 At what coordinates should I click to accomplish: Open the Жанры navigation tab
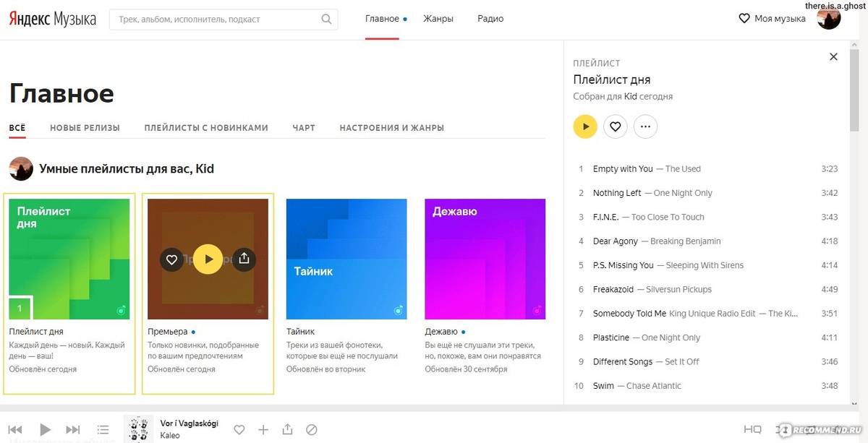click(438, 19)
